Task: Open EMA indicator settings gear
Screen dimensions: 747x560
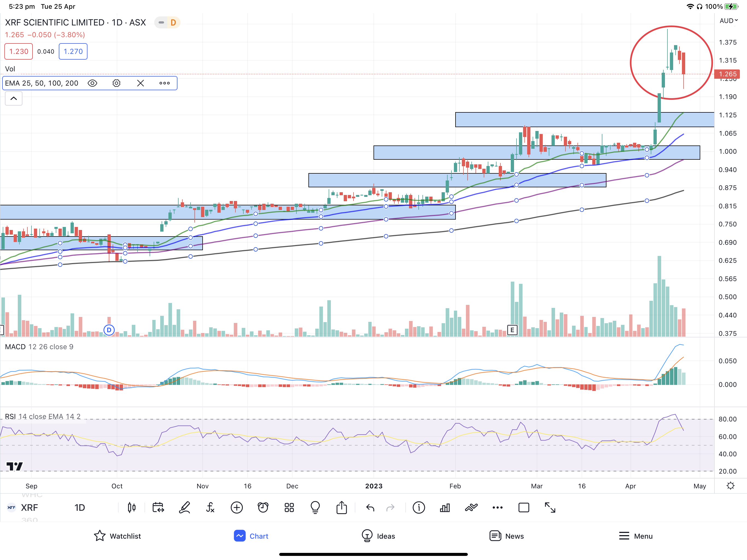Action: click(x=116, y=83)
